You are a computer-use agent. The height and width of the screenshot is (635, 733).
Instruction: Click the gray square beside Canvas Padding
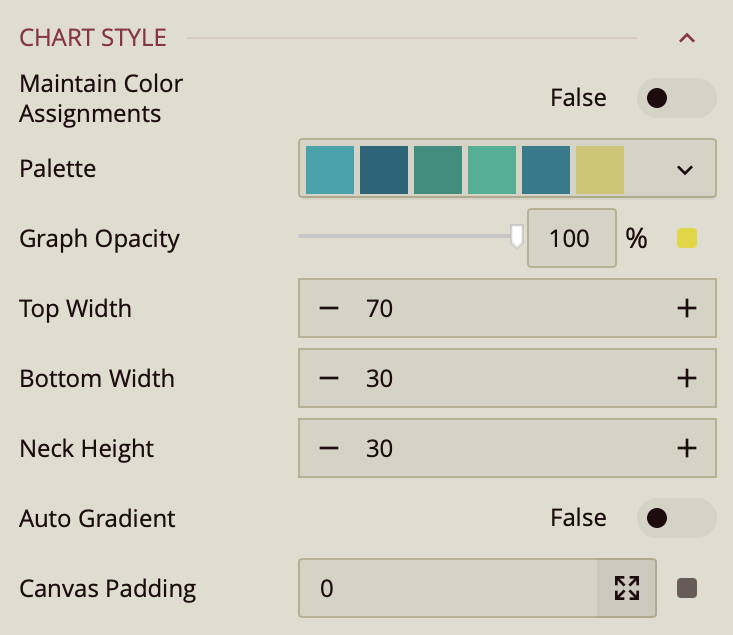click(687, 588)
